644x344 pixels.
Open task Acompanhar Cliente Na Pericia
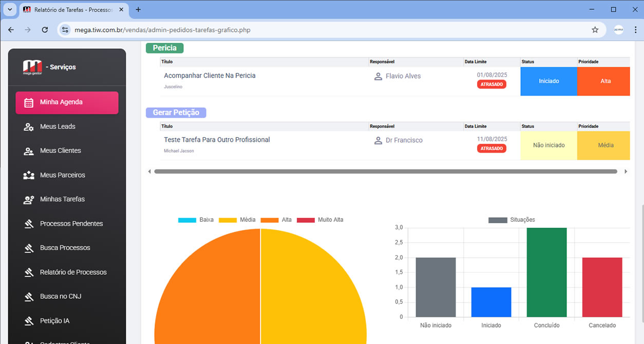(210, 76)
